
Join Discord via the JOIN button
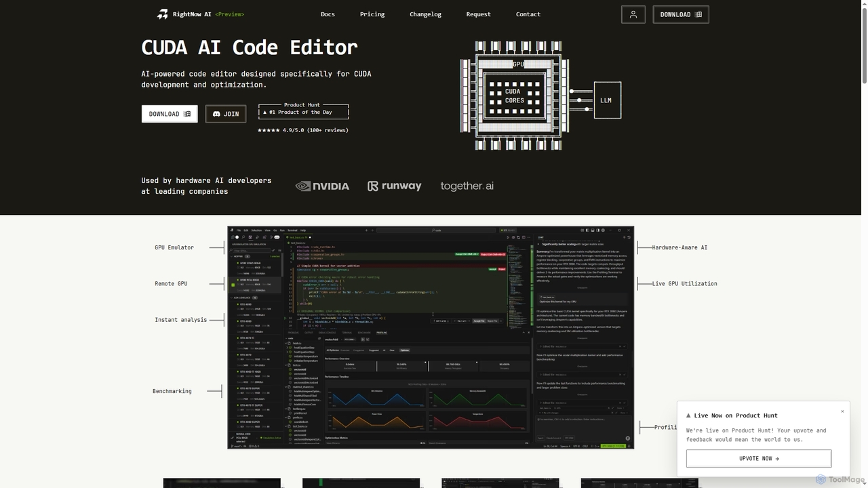tap(226, 114)
